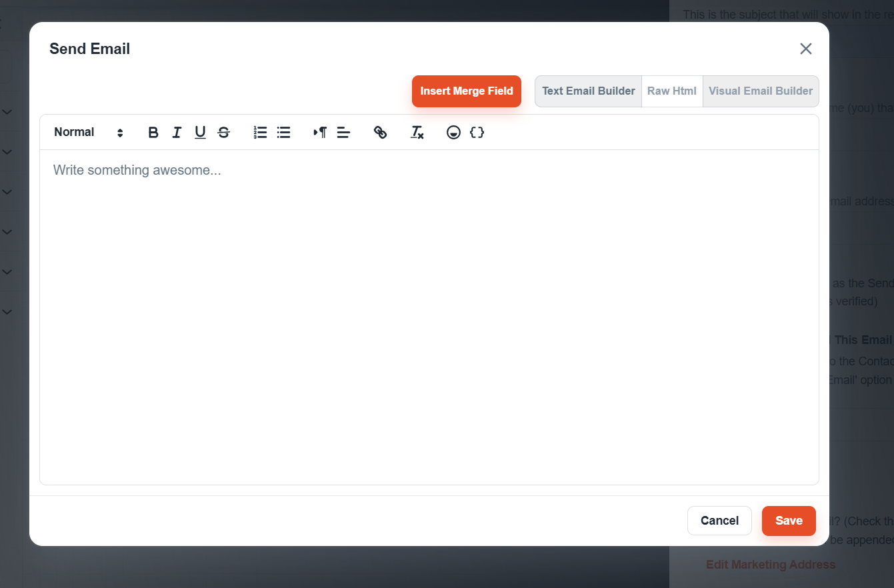
Task: Toggle text direction (paragraph icon)
Action: pyautogui.click(x=320, y=133)
